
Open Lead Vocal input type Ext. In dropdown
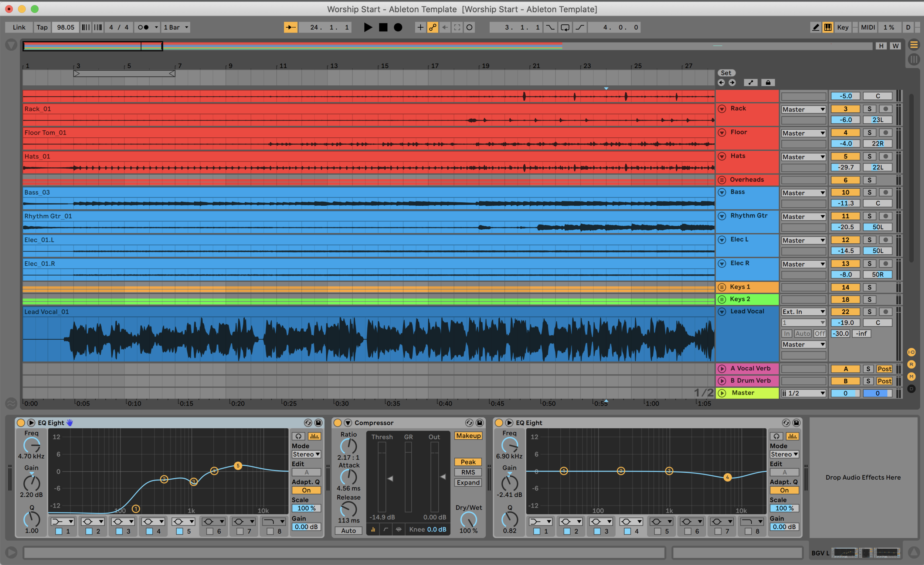click(x=804, y=312)
